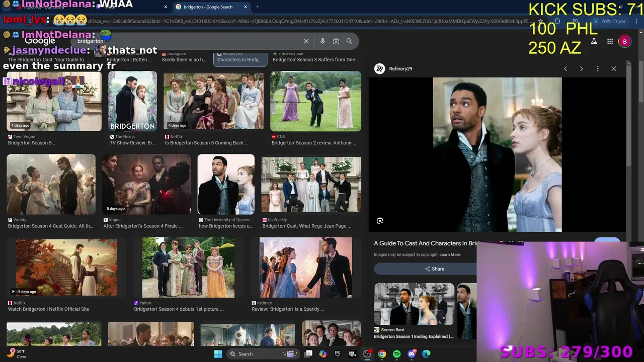Open University of Queensland how Bridgerton keeps result
The width and height of the screenshot is (644, 362).
point(226,226)
